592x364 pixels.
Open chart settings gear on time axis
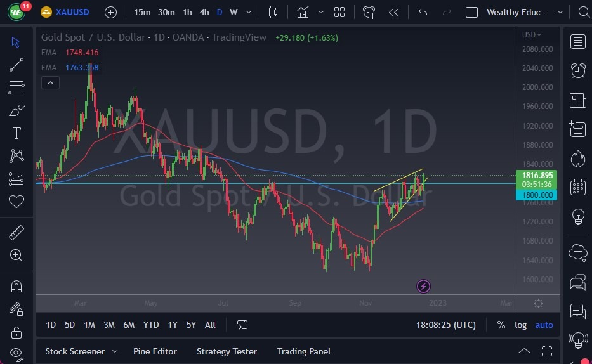click(x=539, y=303)
